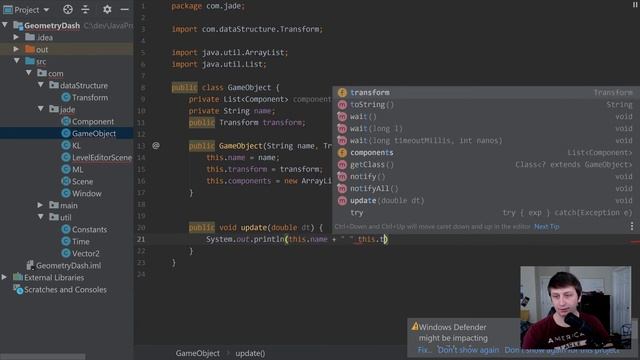The image size is (640, 360).
Task: Choose notifyAll() completion suggestion
Action: [x=485, y=189]
